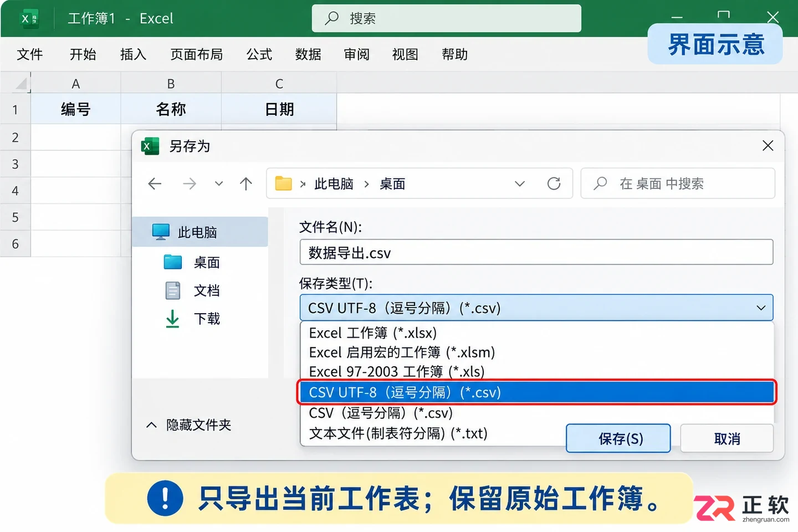The image size is (798, 532).
Task: Select row 5 header
Action: point(16,217)
